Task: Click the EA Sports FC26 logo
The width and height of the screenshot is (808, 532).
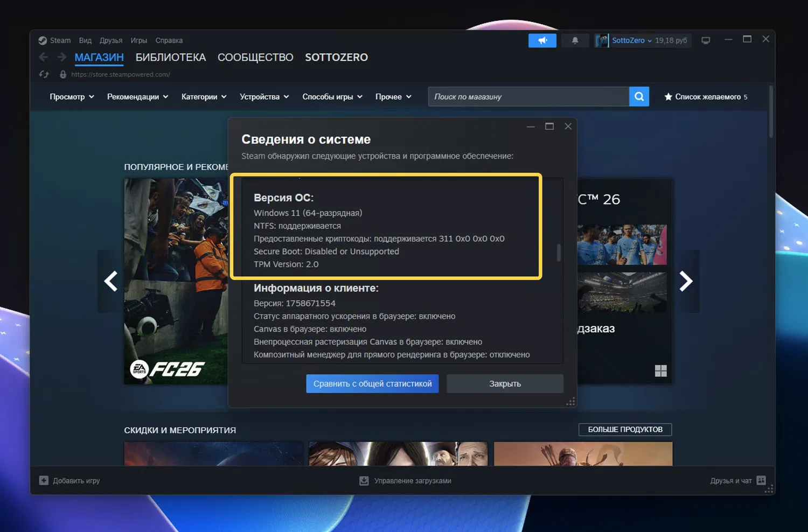Action: click(167, 369)
